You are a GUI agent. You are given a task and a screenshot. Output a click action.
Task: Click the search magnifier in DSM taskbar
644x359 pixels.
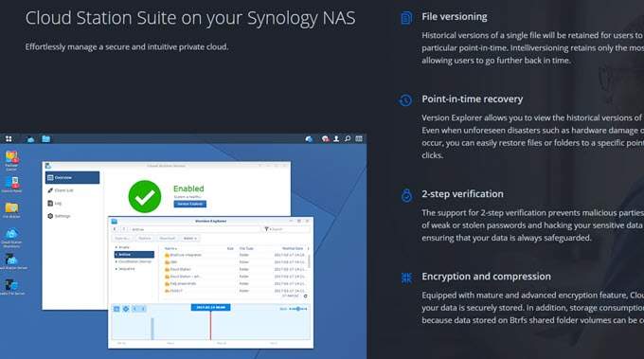coord(348,139)
